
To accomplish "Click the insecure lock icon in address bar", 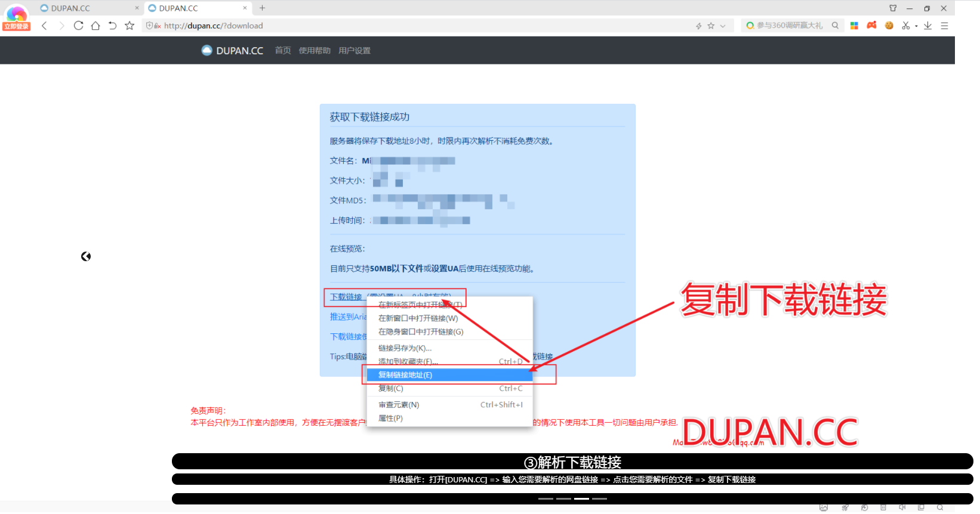I will 158,26.
